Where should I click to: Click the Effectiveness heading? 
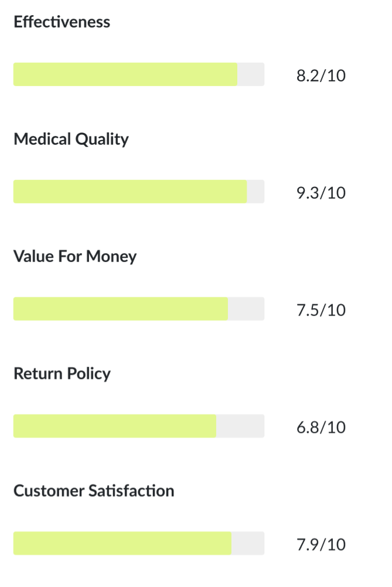pos(62,22)
